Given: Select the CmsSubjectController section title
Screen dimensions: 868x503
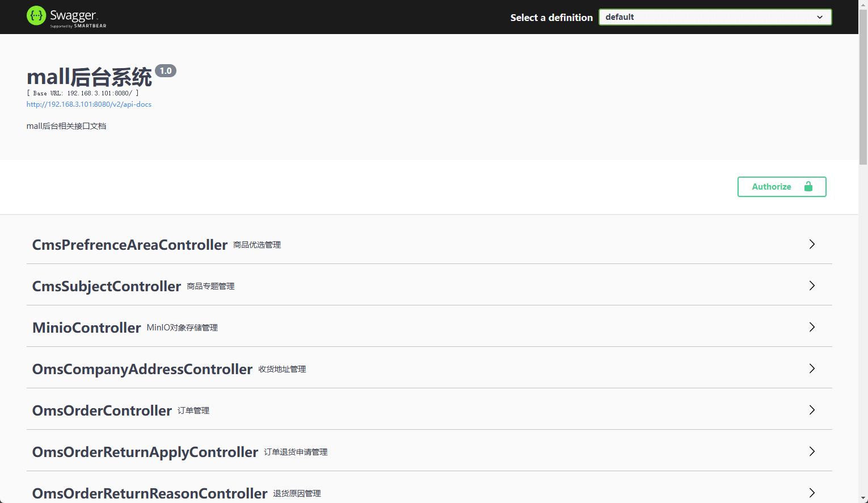Looking at the screenshot, I should tap(107, 286).
